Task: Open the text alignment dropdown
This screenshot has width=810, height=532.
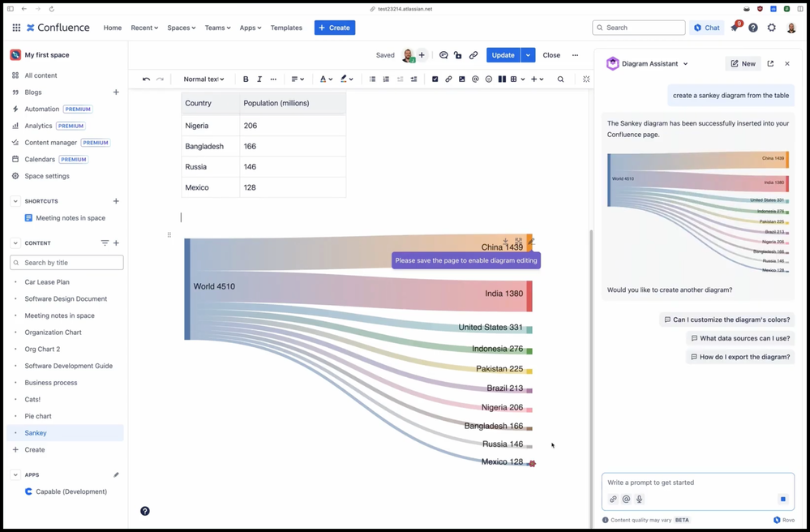Action: click(x=298, y=79)
